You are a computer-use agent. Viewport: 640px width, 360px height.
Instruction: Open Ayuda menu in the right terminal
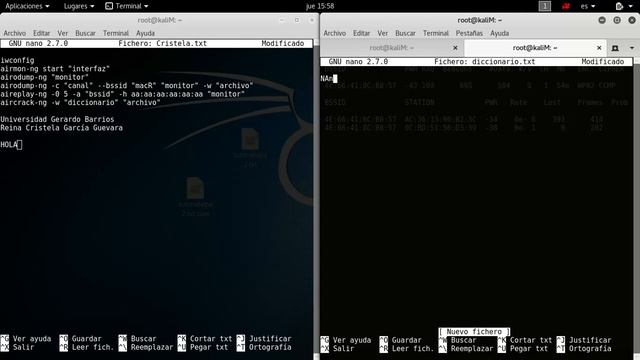coord(499,33)
